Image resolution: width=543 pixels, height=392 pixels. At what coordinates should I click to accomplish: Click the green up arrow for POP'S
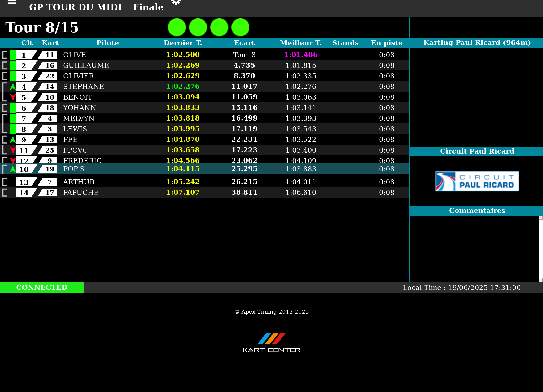pos(13,169)
